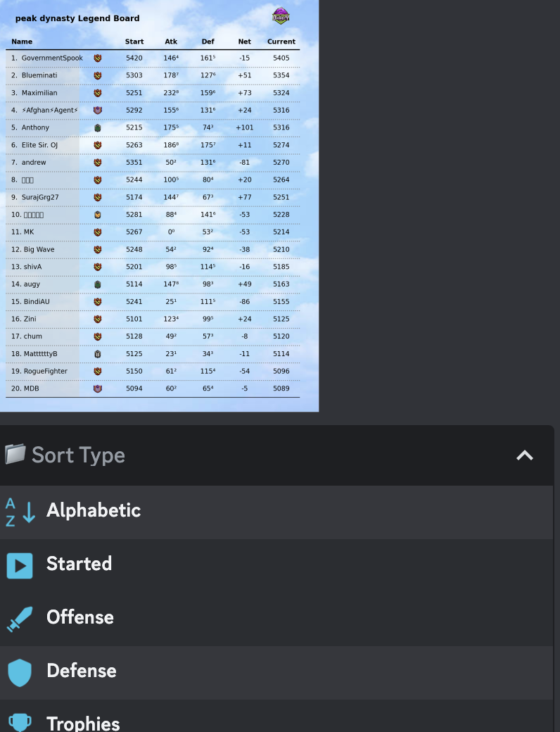
Task: Select the Alphabetic sort option
Action: point(94,511)
